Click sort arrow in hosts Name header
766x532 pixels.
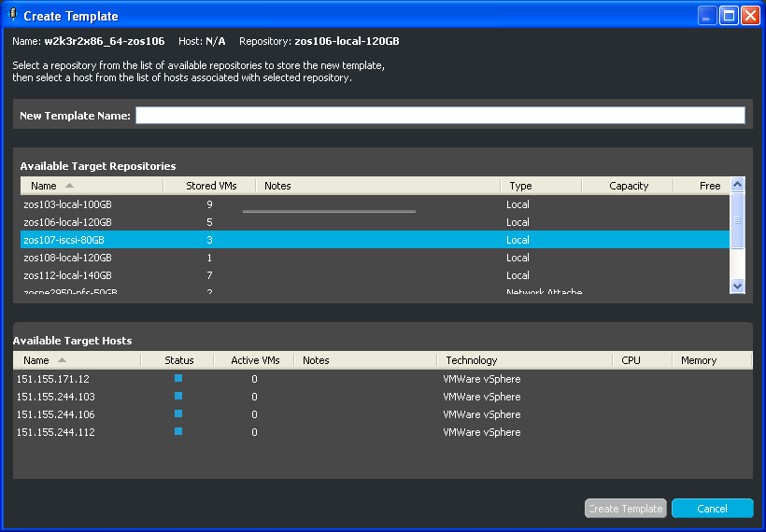tap(62, 360)
